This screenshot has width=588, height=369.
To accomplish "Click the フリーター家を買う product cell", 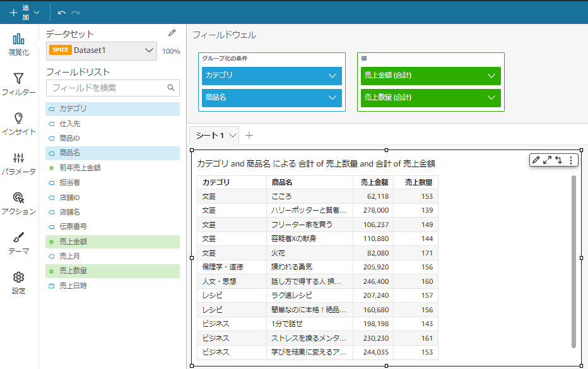I will click(x=310, y=225).
